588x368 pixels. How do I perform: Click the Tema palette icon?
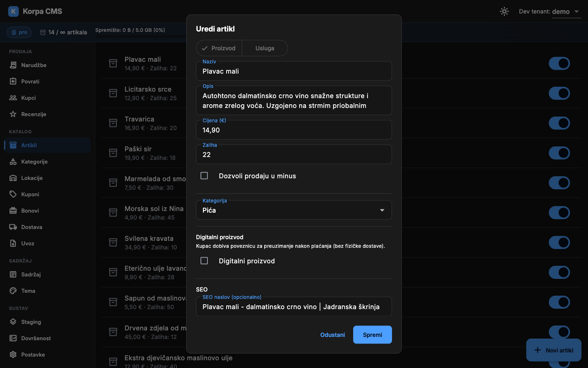point(13,291)
